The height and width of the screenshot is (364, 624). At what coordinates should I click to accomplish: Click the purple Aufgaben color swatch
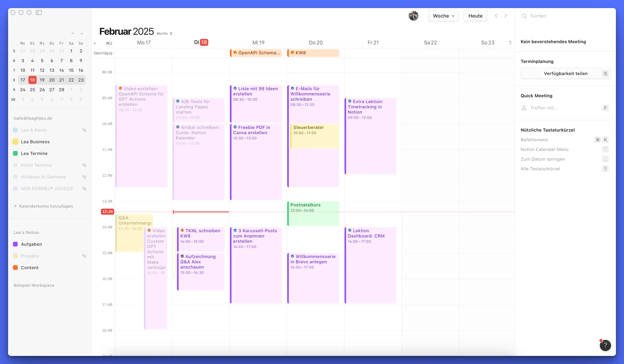[x=15, y=244]
